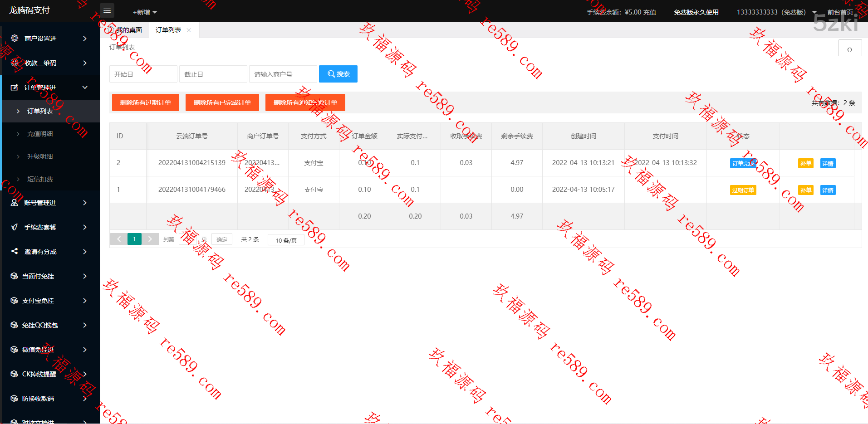Click the 开始日 date input field

pyautogui.click(x=143, y=74)
